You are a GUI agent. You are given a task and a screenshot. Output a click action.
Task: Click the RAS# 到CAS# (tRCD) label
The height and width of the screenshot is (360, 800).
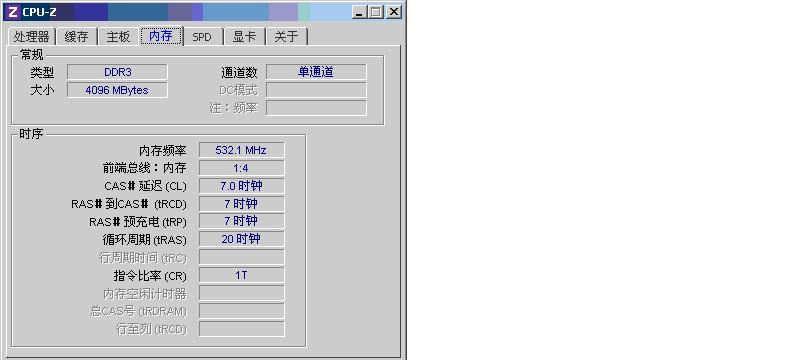129,204
